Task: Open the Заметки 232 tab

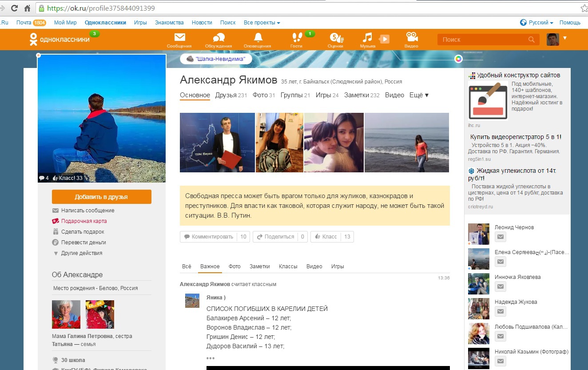Action: pos(362,95)
